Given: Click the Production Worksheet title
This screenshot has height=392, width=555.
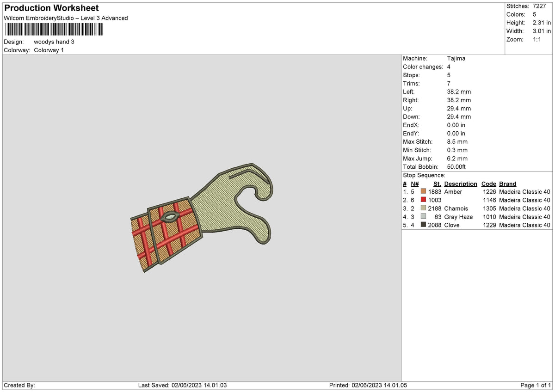Looking at the screenshot, I should tap(51, 8).
